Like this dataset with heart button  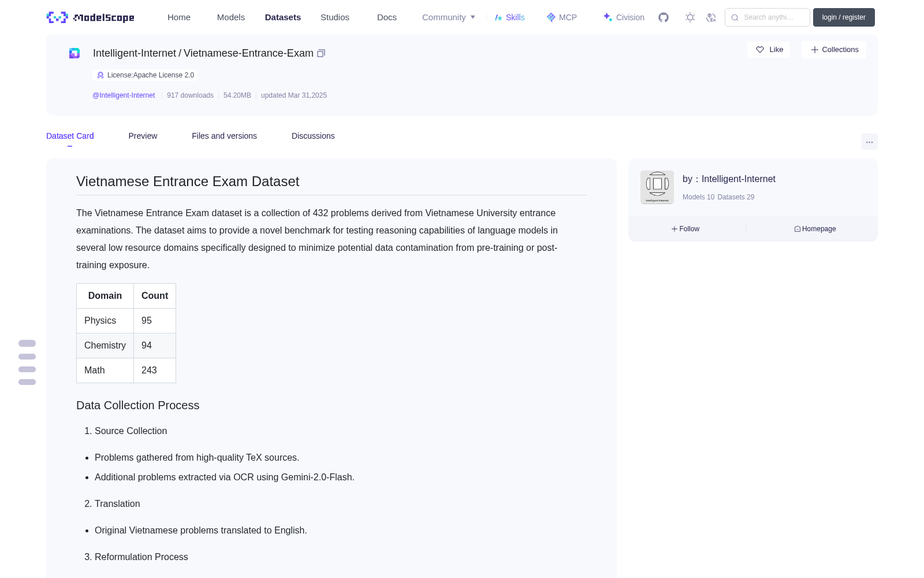coord(769,50)
